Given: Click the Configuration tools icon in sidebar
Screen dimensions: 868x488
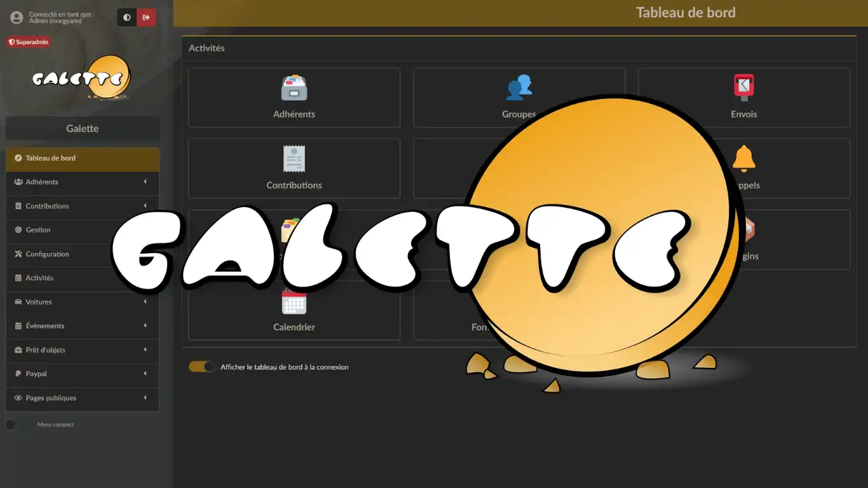Looking at the screenshot, I should click(18, 254).
